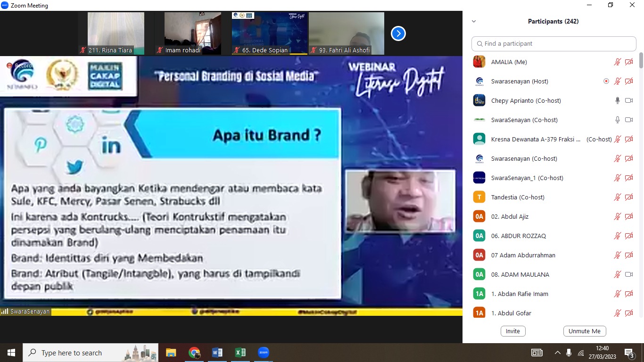Select participant Kresna Dewanata A-379 Fraksi

click(535, 139)
